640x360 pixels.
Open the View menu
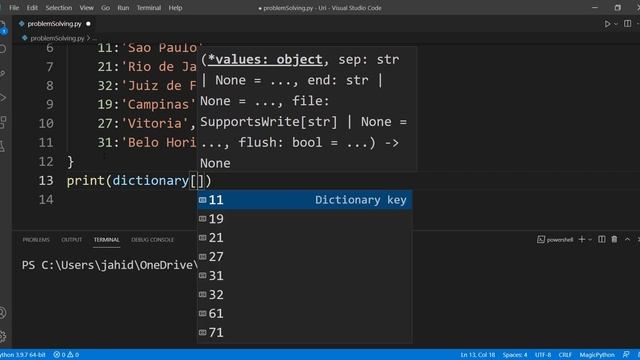pos(87,8)
